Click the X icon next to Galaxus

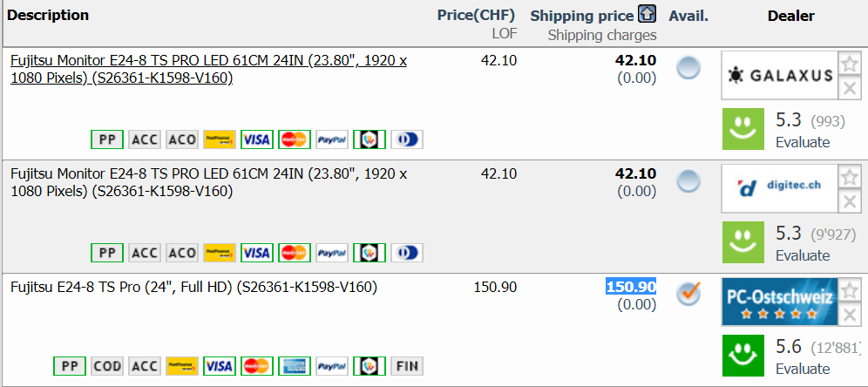(x=850, y=88)
